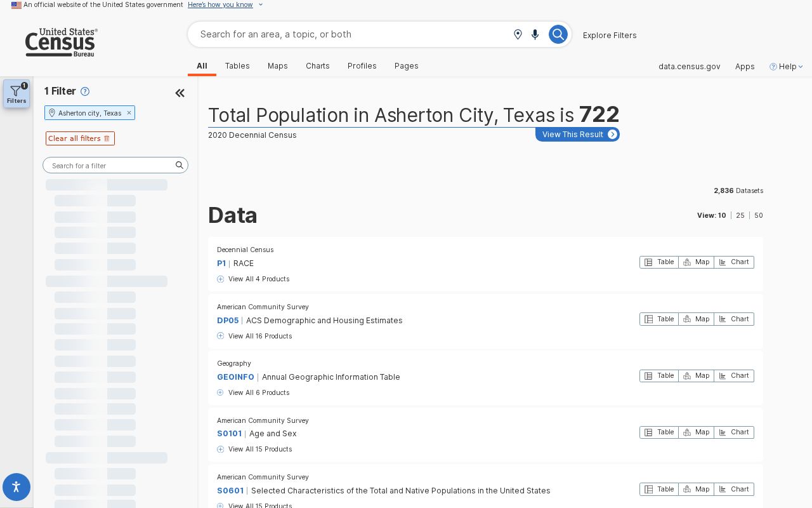Switch to the Charts tab

318,66
